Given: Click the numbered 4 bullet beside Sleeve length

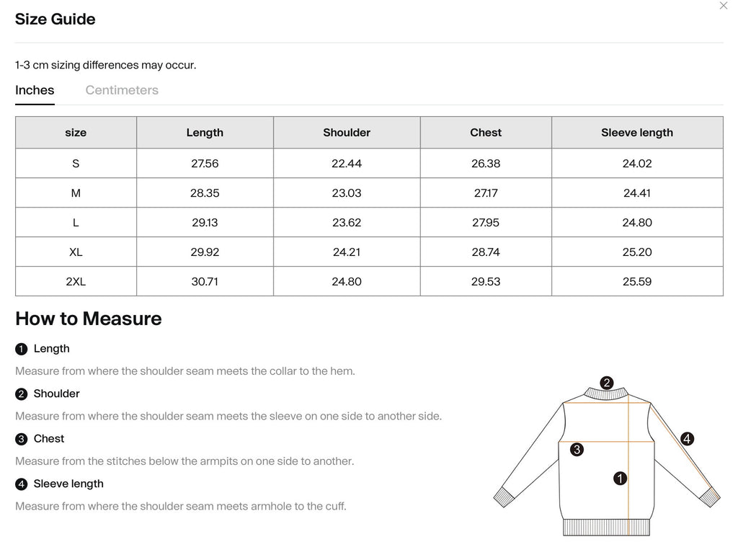Looking at the screenshot, I should click(x=21, y=484).
